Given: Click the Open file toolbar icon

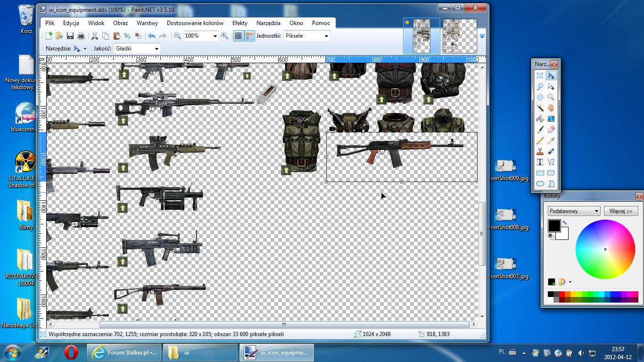Looking at the screenshot, I should click(x=59, y=36).
